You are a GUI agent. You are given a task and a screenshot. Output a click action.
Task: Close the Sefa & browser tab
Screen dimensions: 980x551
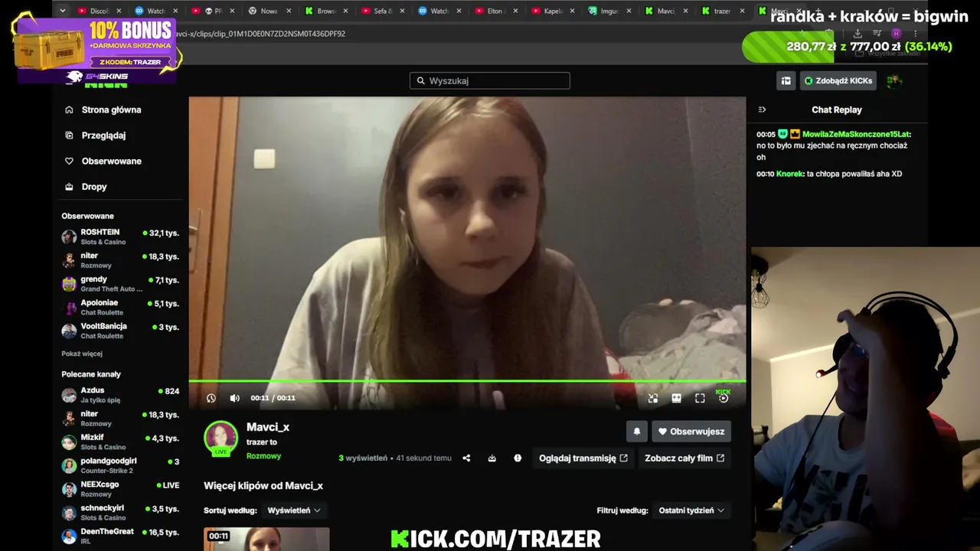coord(402,11)
